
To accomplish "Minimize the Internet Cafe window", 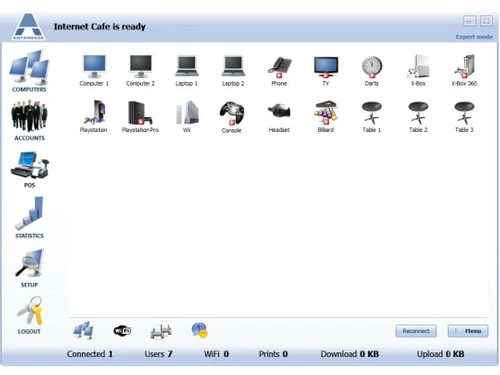I will pyautogui.click(x=469, y=21).
